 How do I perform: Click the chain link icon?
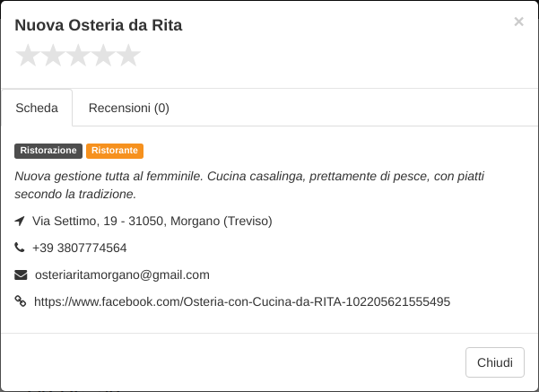pos(21,301)
